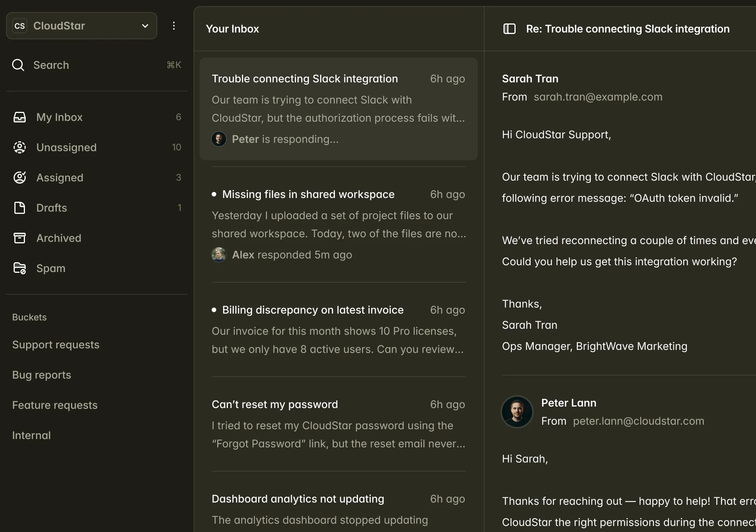Open the three-dot workspace options menu
Viewport: 756px width, 532px height.
(174, 26)
